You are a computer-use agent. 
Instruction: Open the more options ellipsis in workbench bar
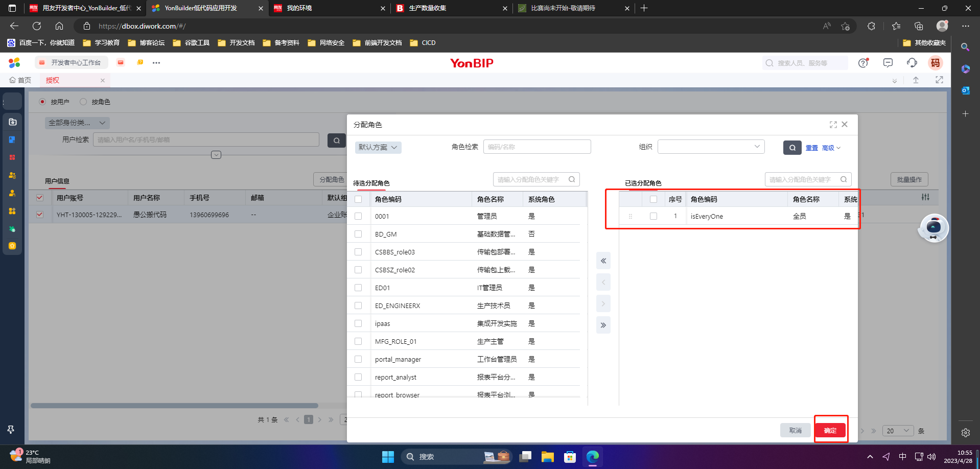pyautogui.click(x=156, y=63)
